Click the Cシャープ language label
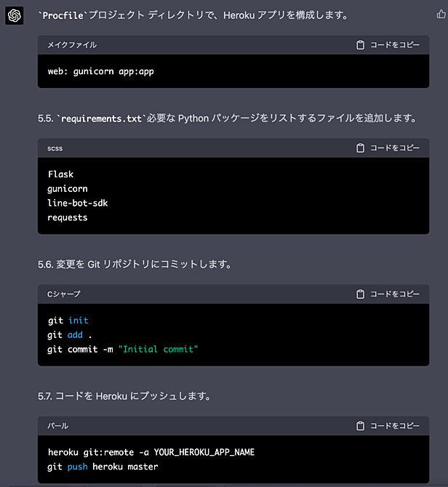The height and width of the screenshot is (487, 448). (64, 294)
